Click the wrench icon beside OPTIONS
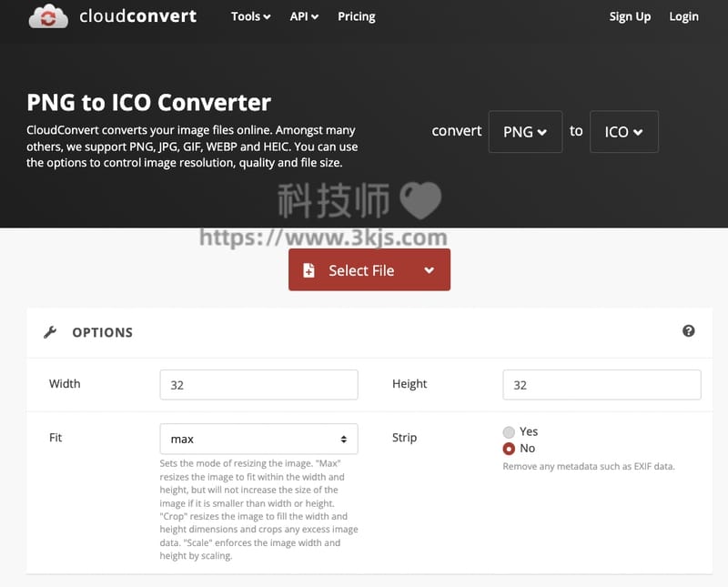The height and width of the screenshot is (587, 728). coord(50,332)
